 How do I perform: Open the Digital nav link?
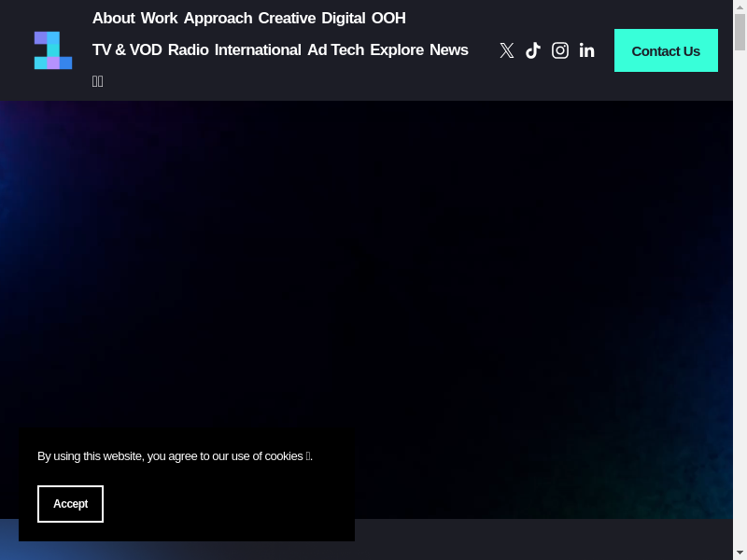click(x=343, y=18)
